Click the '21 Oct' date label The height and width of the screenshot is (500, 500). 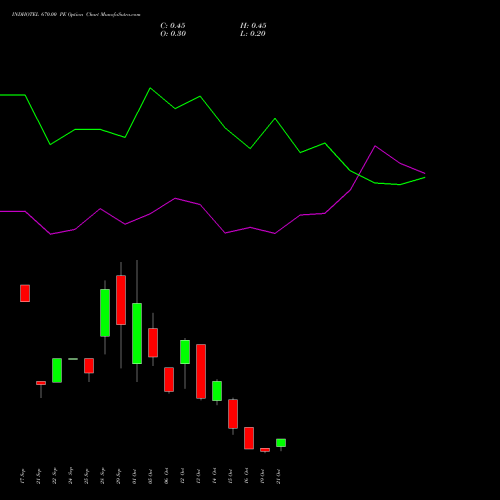coord(278,476)
